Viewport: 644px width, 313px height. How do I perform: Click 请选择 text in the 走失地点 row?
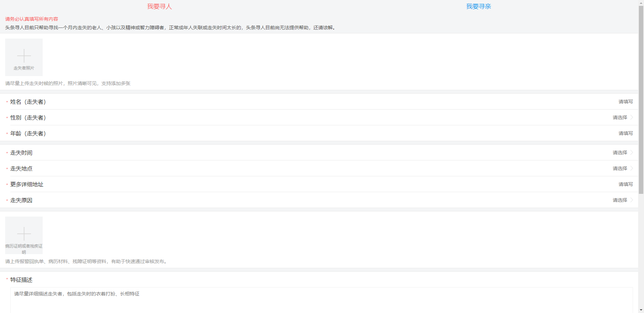(620, 168)
